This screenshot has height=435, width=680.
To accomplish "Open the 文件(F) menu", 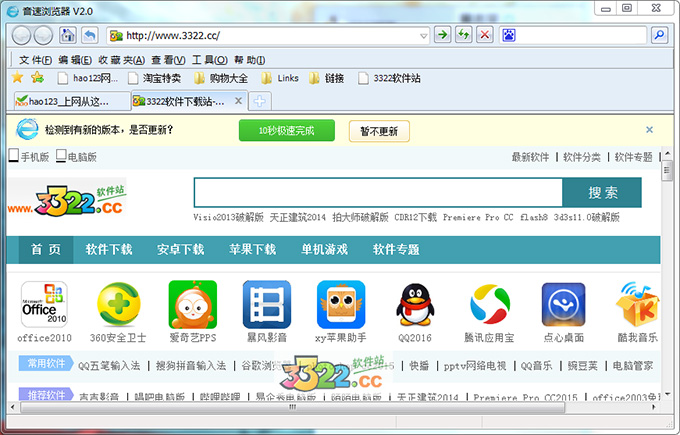I will pyautogui.click(x=35, y=60).
